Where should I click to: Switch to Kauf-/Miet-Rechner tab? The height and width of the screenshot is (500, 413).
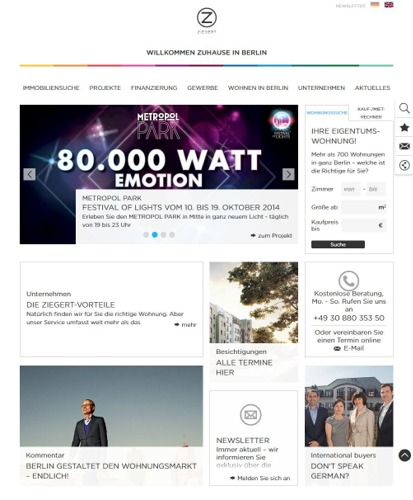pos(371,113)
